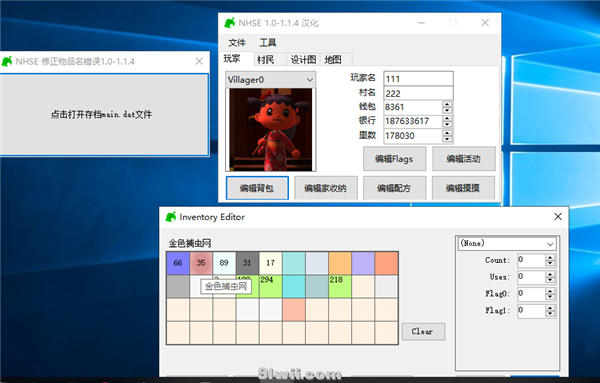Image resolution: width=600 pixels, height=383 pixels.
Task: Select the lavender slot in the first inventory row
Action: 363,263
